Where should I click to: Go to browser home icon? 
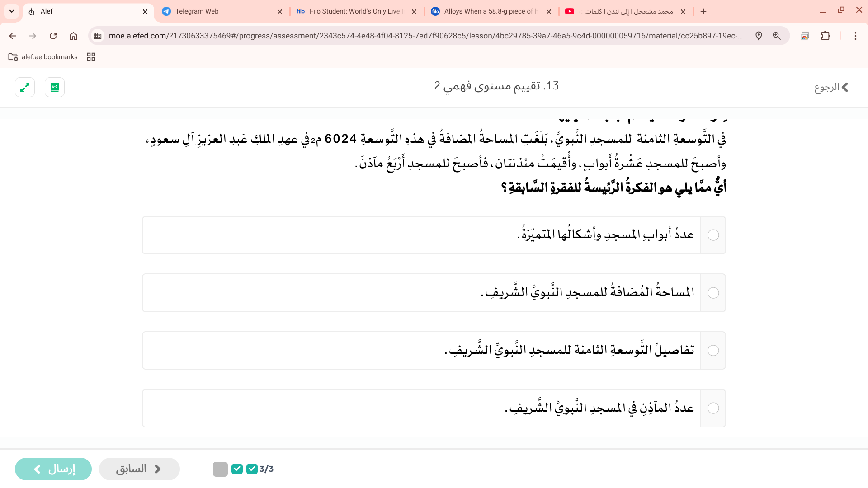73,36
